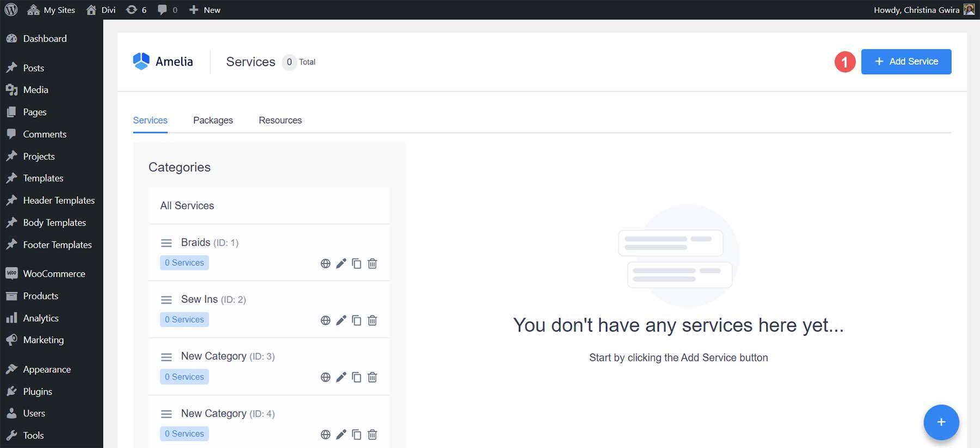The image size is (980, 448).
Task: Click the pencil edit icon for Braids
Action: (x=341, y=264)
